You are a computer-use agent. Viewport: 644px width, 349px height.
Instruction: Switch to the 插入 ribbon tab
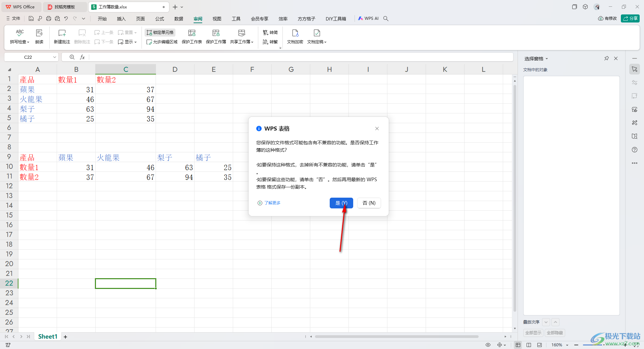click(x=121, y=19)
